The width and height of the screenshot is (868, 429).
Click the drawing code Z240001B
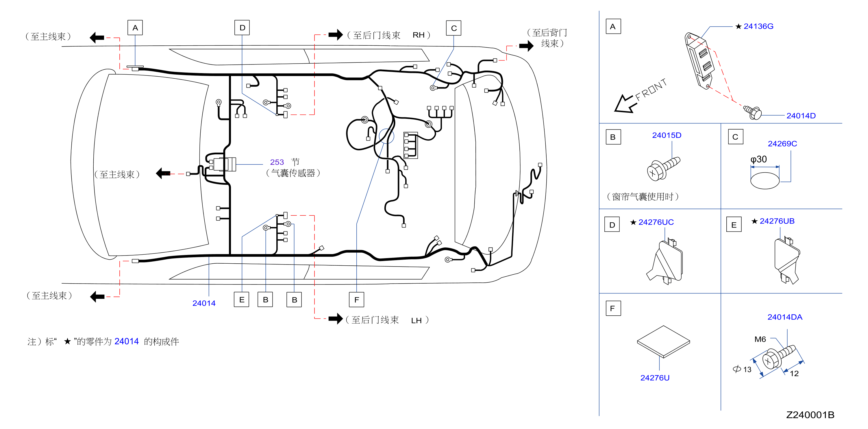pos(810,415)
